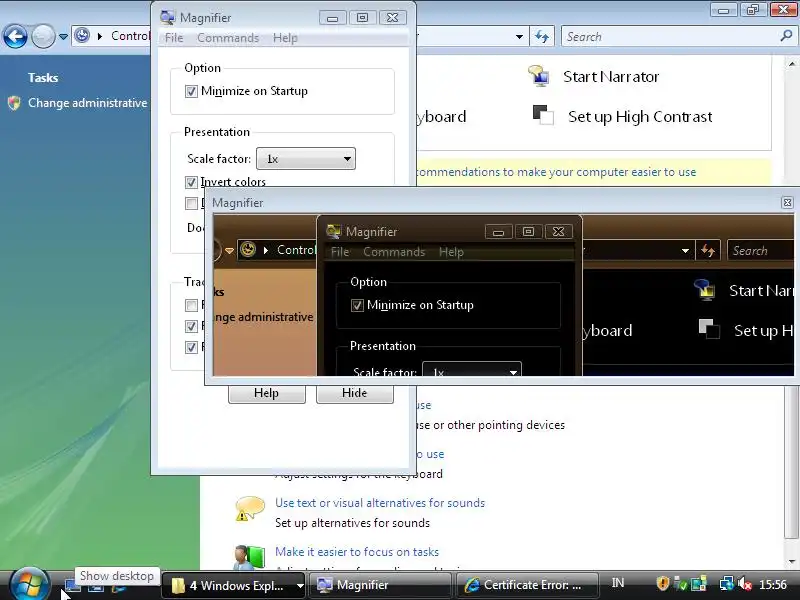Click the High Contrast icon
The height and width of the screenshot is (600, 800).
pyautogui.click(x=543, y=115)
